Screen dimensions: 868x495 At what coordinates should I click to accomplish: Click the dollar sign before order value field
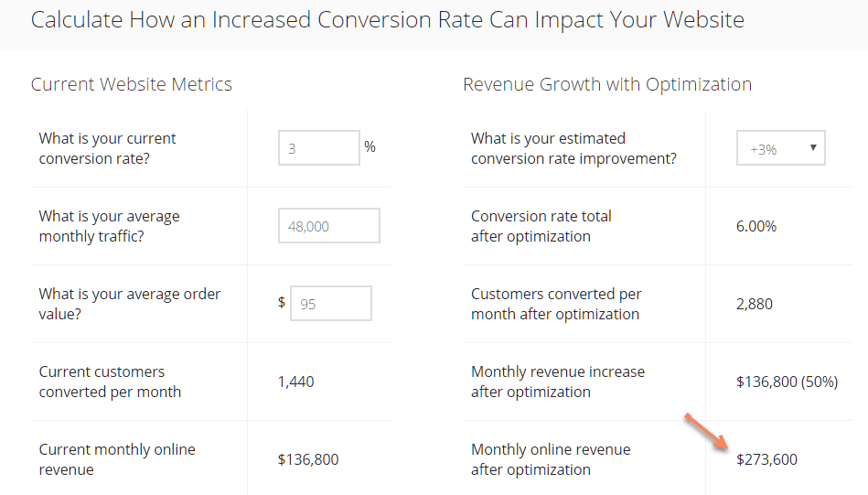pos(282,302)
